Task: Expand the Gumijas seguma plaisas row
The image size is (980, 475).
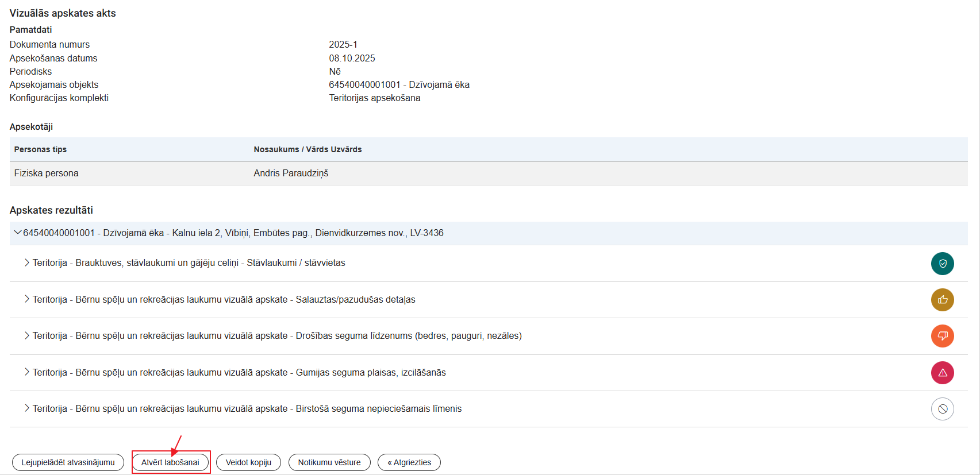Action: pos(27,372)
